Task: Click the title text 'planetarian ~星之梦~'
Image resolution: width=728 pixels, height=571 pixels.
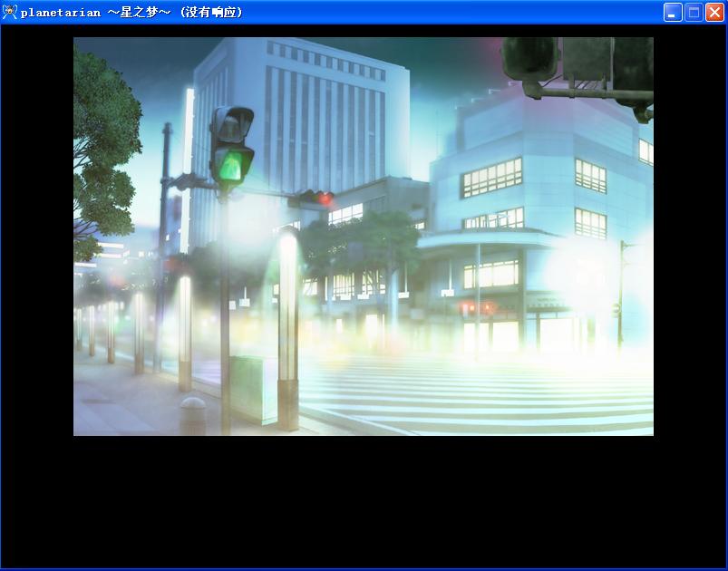Action: click(x=95, y=13)
